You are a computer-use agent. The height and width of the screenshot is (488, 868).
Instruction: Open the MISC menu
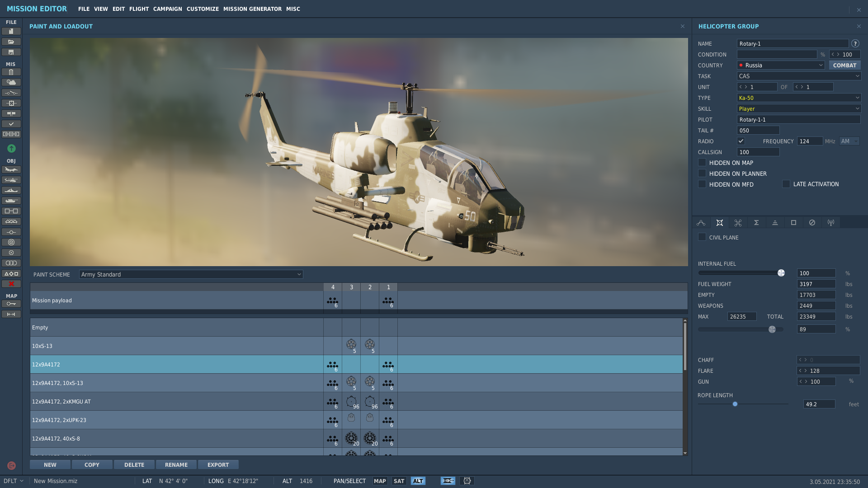(293, 9)
